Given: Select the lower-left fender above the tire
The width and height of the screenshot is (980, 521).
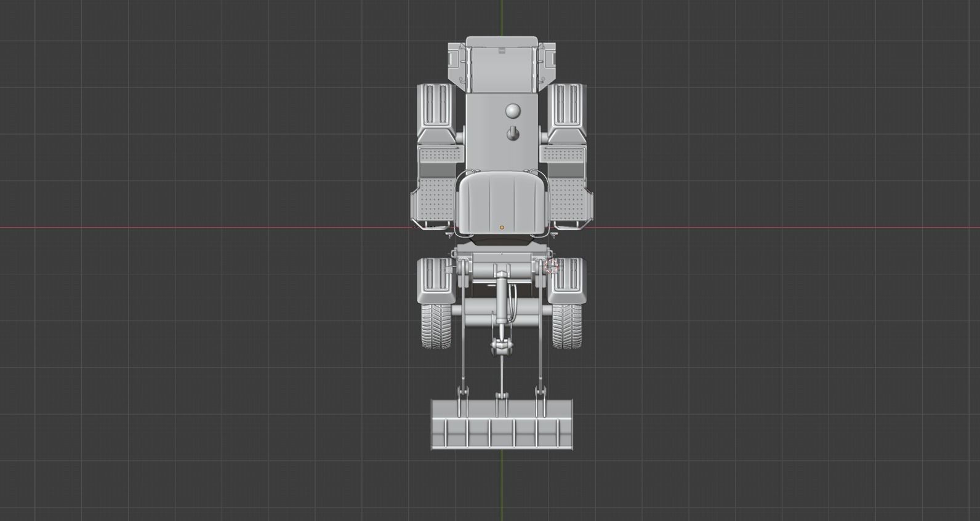Looking at the screenshot, I should point(436,280).
